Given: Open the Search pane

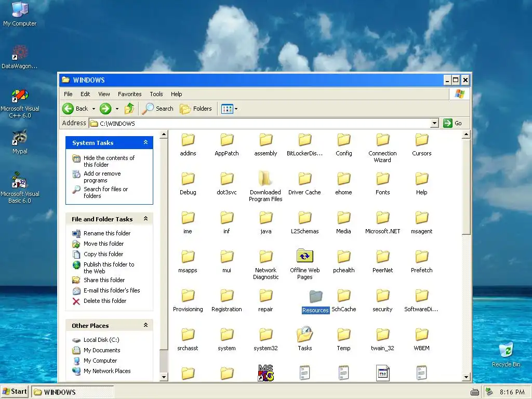Looking at the screenshot, I should [158, 109].
